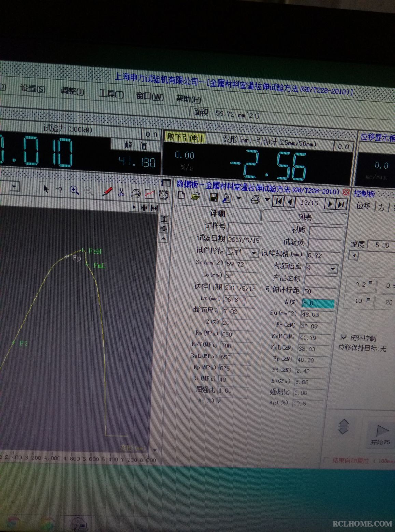
Task: Click the 取下引伸计 button
Action: tap(185, 137)
